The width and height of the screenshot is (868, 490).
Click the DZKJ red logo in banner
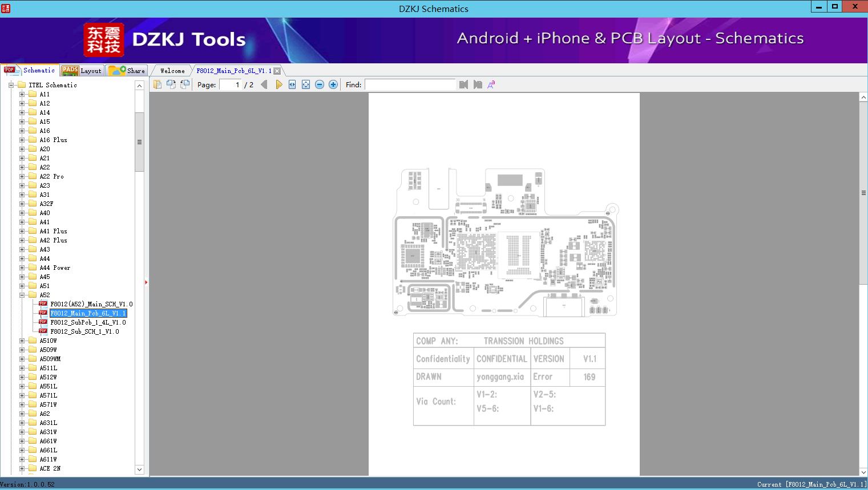click(104, 40)
